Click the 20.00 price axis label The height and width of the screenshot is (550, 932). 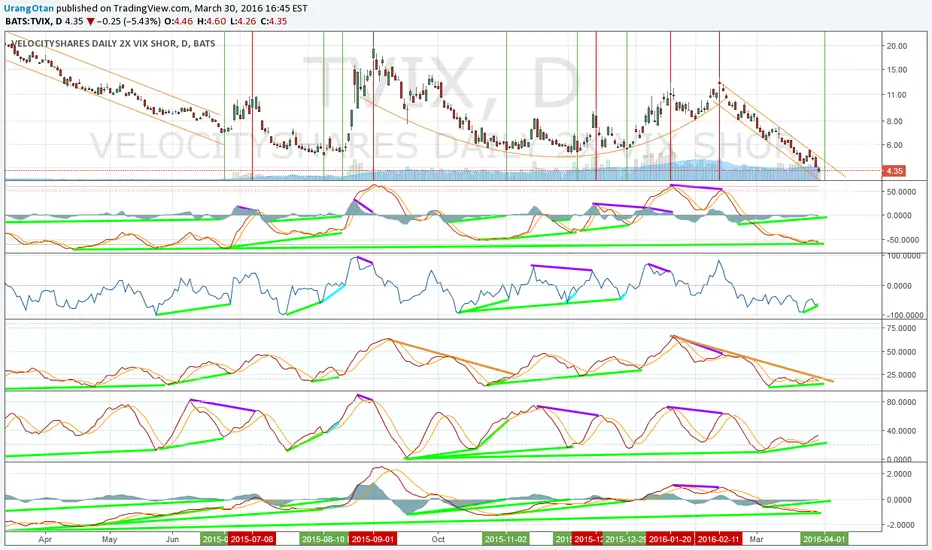point(896,46)
